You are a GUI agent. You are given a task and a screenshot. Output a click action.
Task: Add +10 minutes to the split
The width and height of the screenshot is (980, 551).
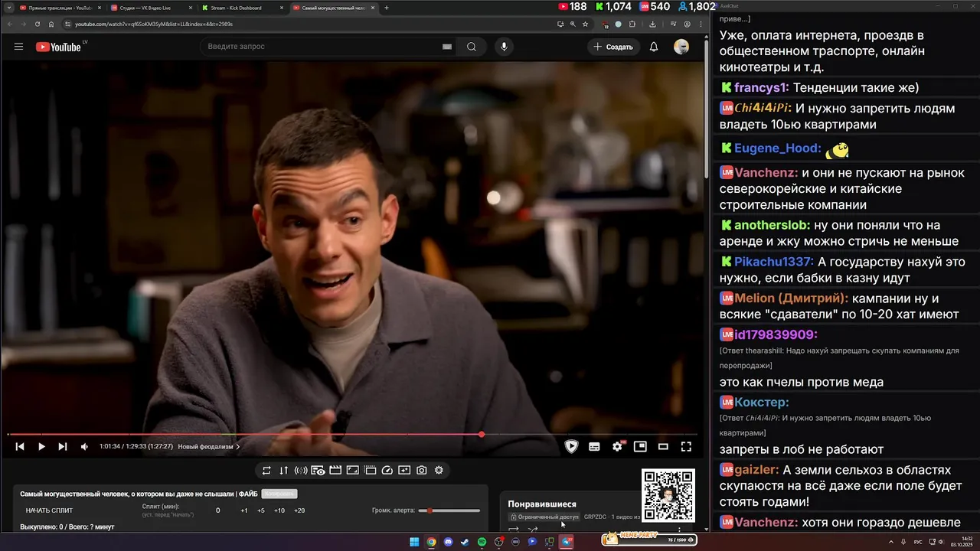[279, 510]
